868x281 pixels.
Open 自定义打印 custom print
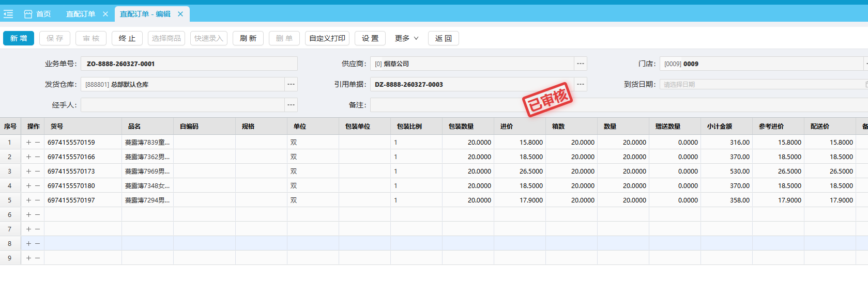[x=327, y=38]
